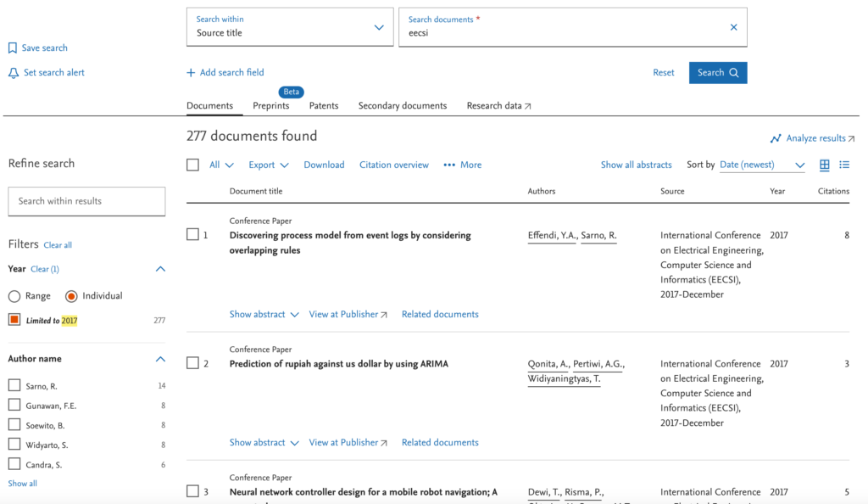Switch to list view layout icon

[844, 165]
